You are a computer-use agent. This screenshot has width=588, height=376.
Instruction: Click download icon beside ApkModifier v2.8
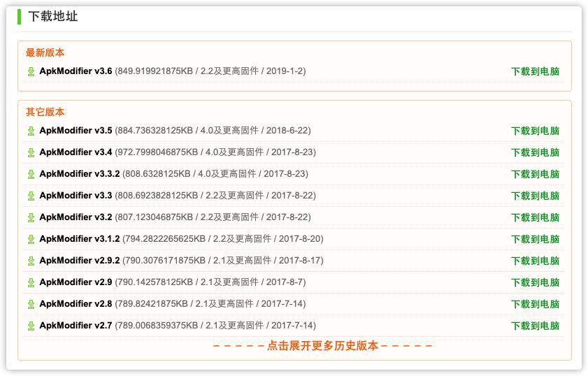tap(31, 304)
